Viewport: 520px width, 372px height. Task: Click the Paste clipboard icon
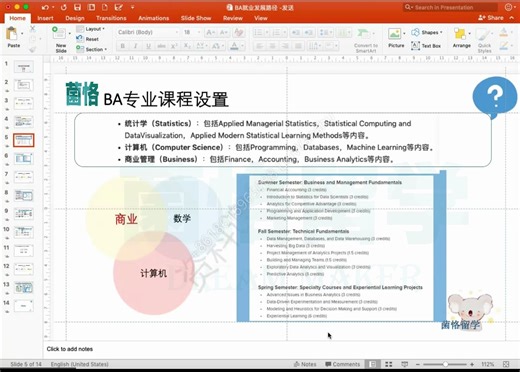coord(12,33)
